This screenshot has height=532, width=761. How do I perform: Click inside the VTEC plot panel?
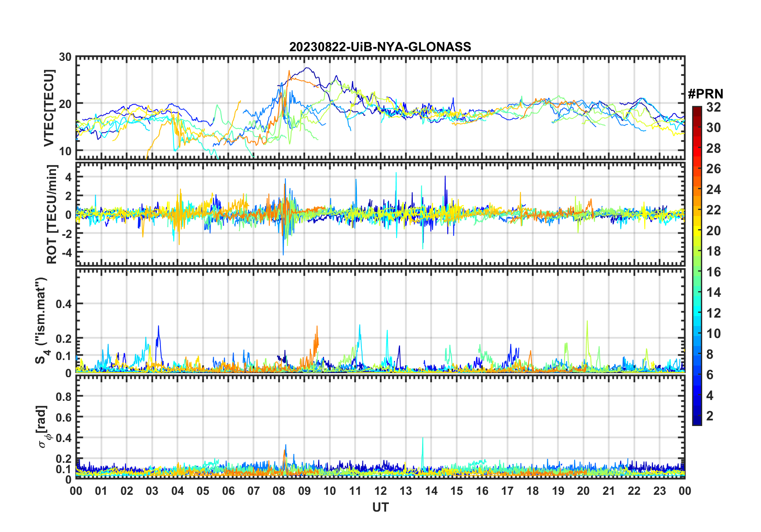[380, 108]
